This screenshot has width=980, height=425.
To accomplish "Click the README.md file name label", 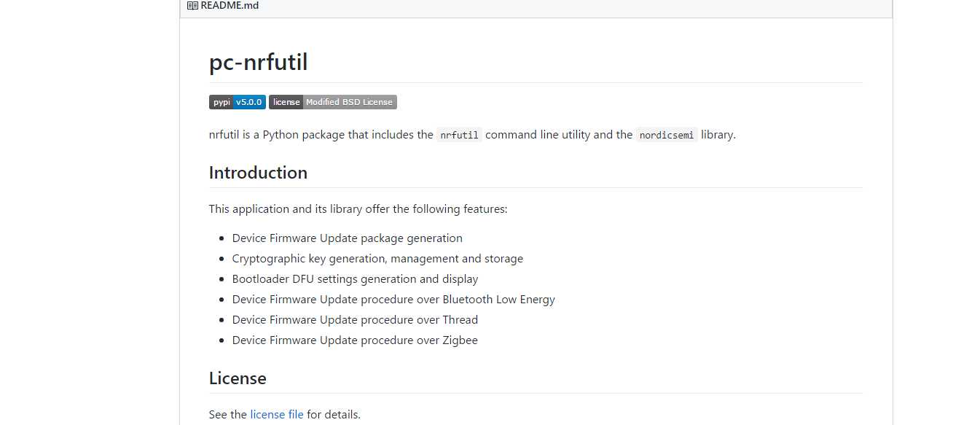I will pos(230,5).
